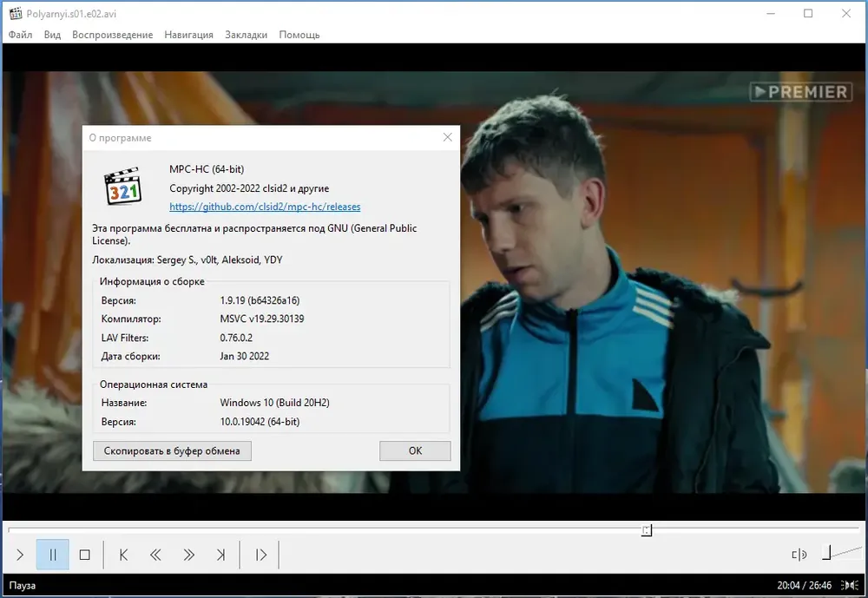The width and height of the screenshot is (868, 598).
Task: Mute audio using the speaker icon
Action: pos(799,555)
